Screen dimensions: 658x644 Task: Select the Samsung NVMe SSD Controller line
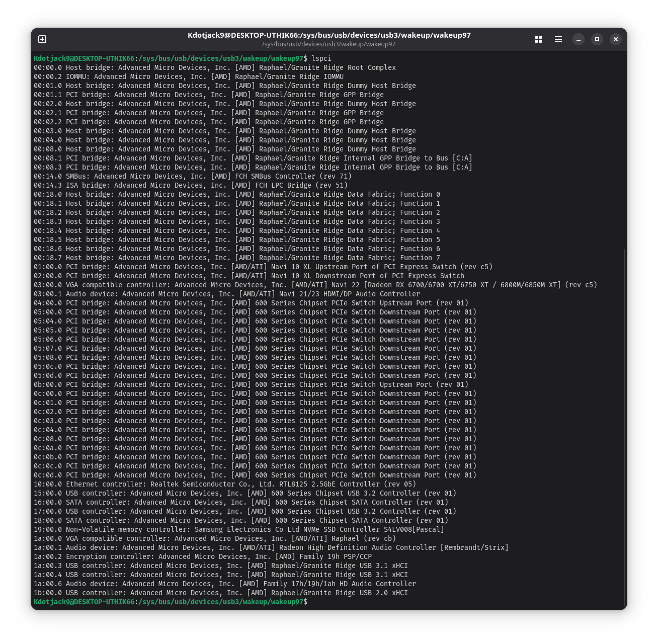pyautogui.click(x=239, y=529)
